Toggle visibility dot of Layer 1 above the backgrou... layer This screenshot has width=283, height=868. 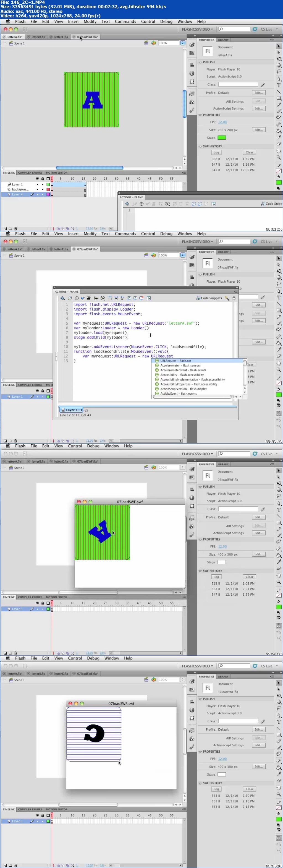[37, 185]
